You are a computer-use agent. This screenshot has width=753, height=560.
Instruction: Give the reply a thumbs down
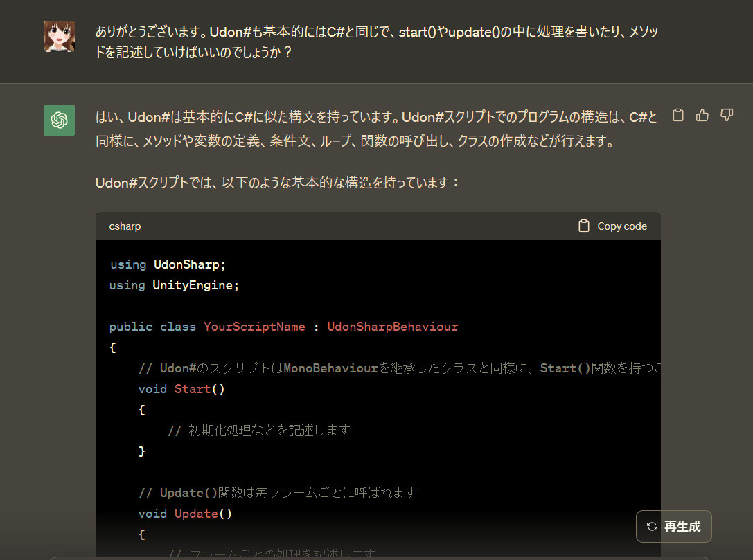click(x=727, y=115)
